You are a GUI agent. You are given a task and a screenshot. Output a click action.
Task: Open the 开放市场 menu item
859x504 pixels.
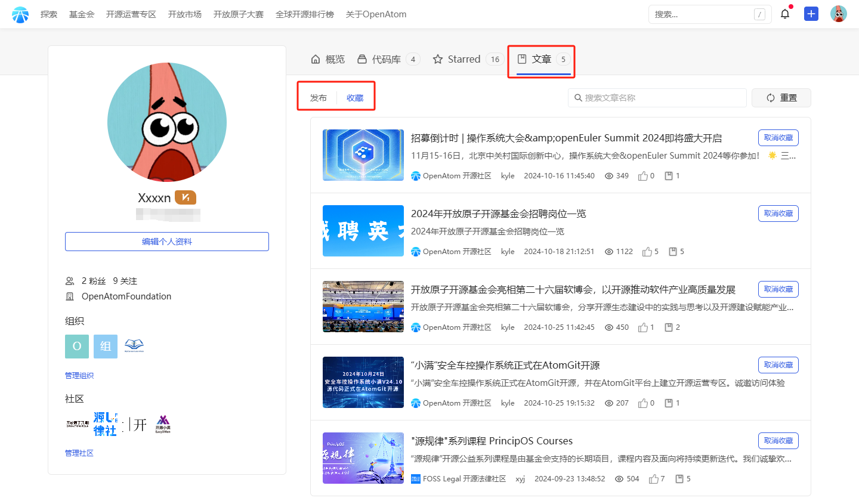185,14
